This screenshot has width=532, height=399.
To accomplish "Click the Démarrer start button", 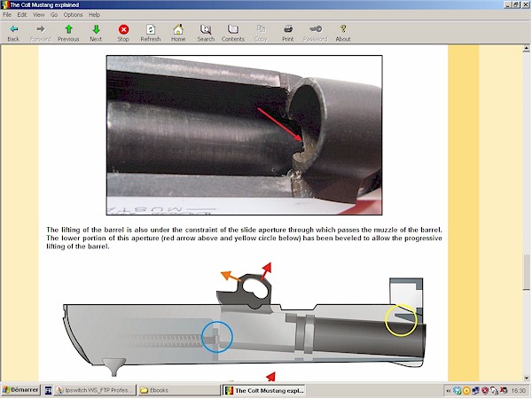I will pyautogui.click(x=20, y=390).
